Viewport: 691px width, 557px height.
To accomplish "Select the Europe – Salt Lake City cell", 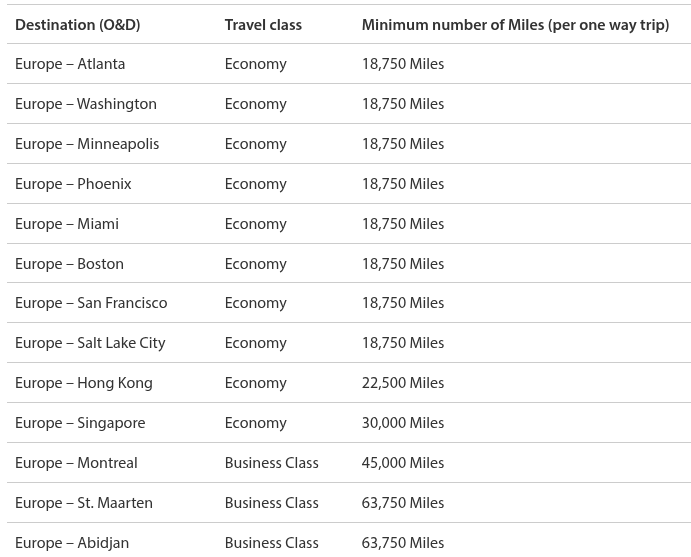I will [90, 343].
